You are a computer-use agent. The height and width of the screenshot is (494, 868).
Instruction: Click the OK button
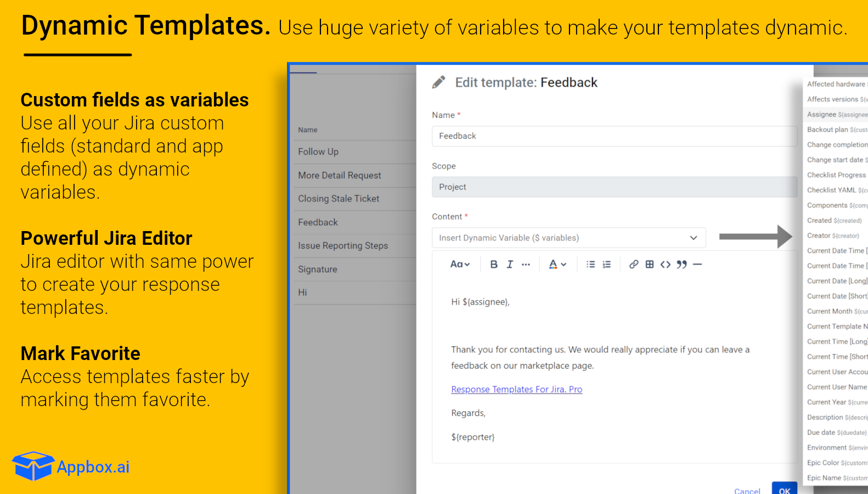(x=784, y=490)
